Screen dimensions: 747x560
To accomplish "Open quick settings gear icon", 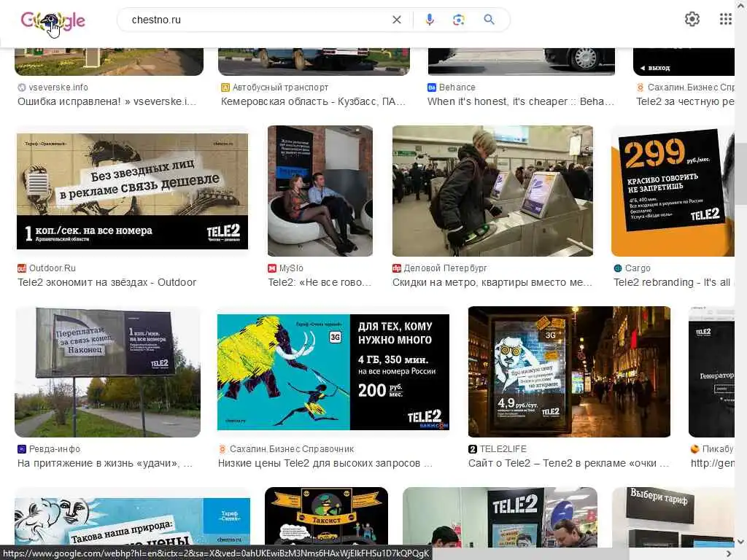I will (692, 19).
